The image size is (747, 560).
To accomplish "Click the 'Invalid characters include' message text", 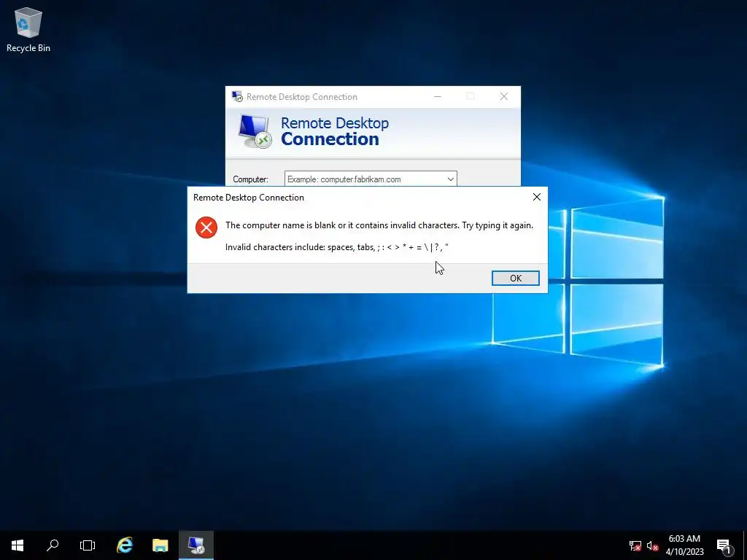I will tap(337, 247).
